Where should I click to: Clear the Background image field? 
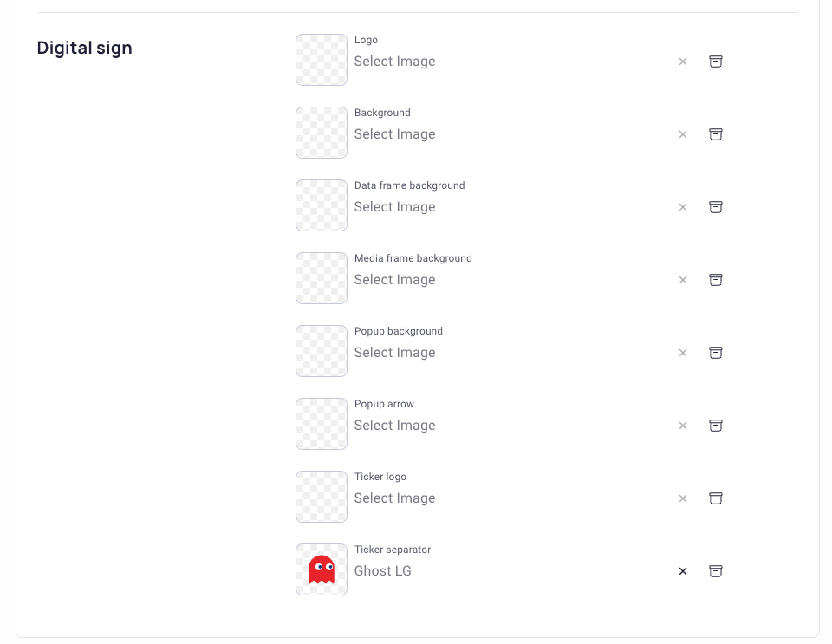click(x=683, y=134)
